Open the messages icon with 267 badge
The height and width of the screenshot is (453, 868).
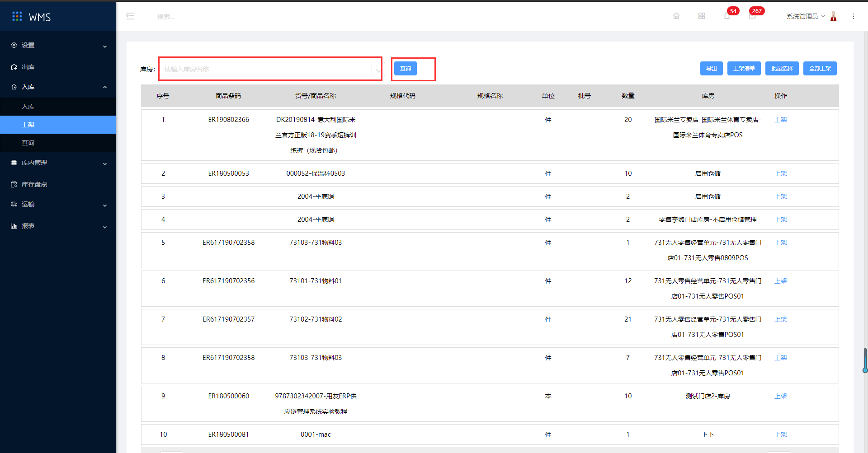[x=752, y=16]
